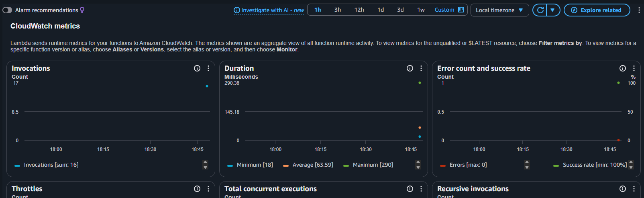Screen dimensions: 644x198
Task: Click the Errors legend scroll stepper
Action: click(527, 165)
